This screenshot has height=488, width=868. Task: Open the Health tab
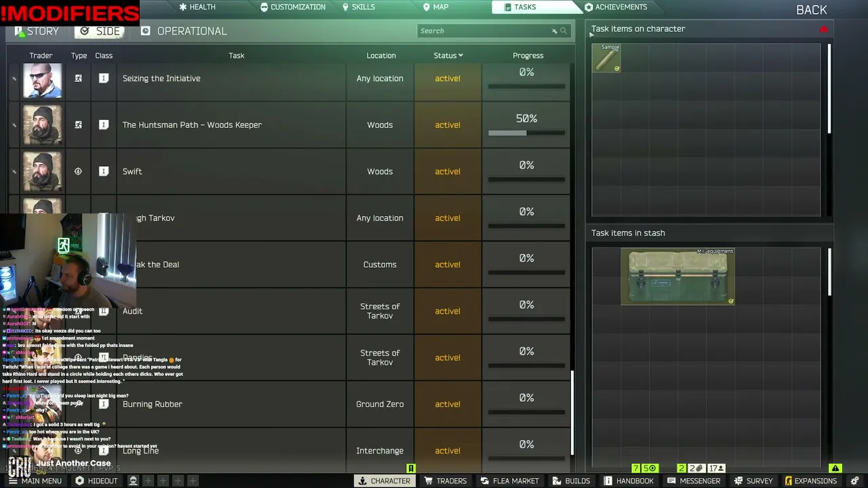197,7
